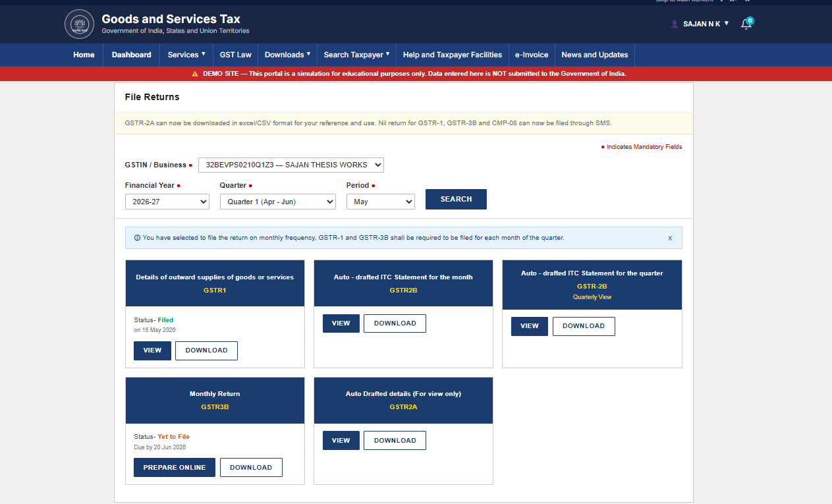Expand the GSTIN / Business dropdown
This screenshot has width=832, height=504.
click(x=291, y=165)
